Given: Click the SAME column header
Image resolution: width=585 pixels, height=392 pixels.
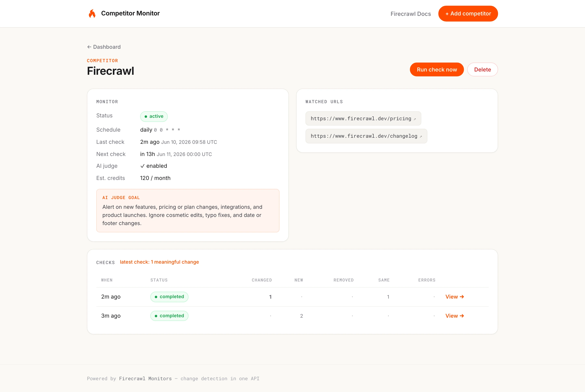Looking at the screenshot, I should [384, 280].
